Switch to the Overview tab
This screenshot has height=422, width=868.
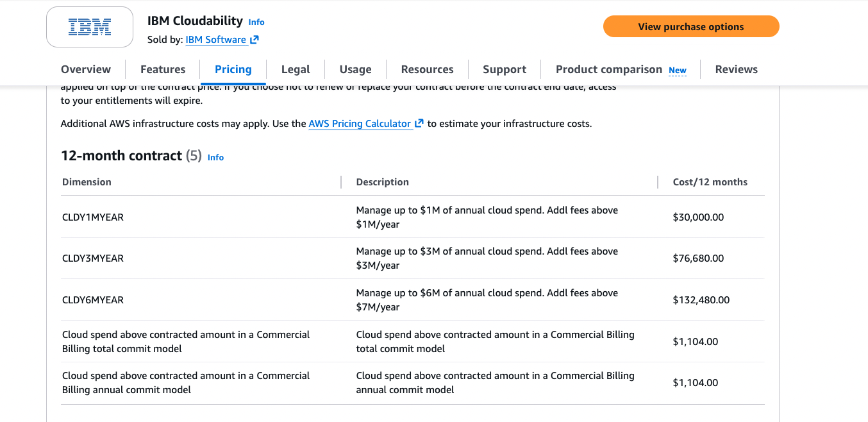[85, 69]
